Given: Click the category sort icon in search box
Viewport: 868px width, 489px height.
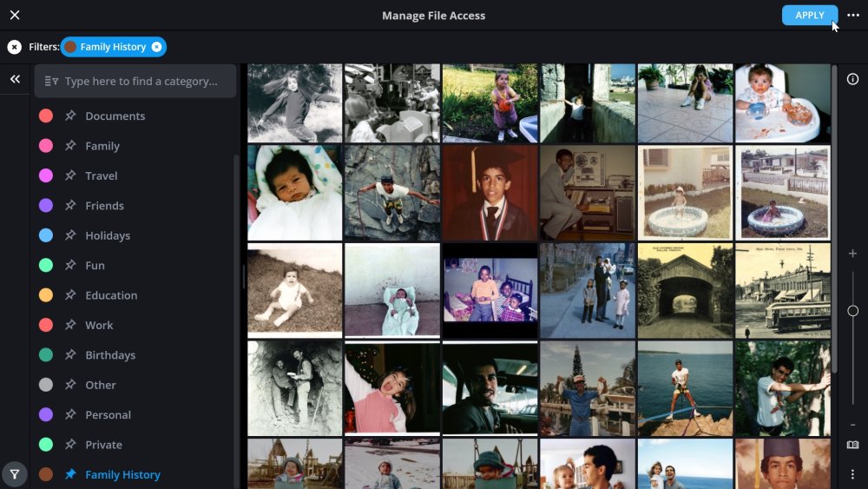Looking at the screenshot, I should (51, 81).
